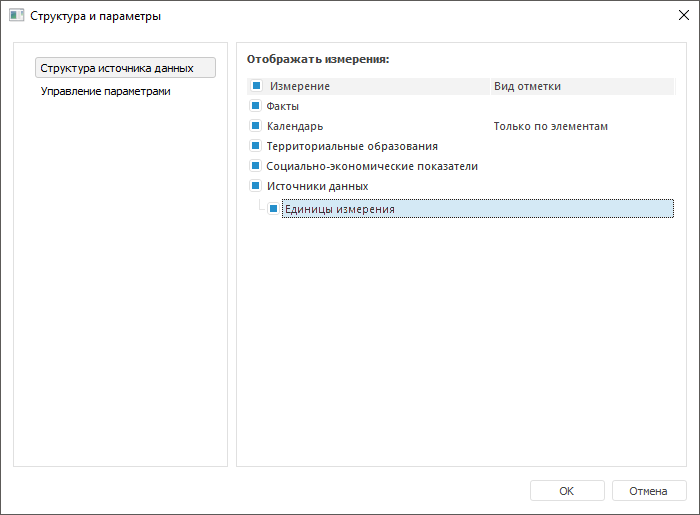
Task: Confirm with the OK button
Action: [x=567, y=491]
